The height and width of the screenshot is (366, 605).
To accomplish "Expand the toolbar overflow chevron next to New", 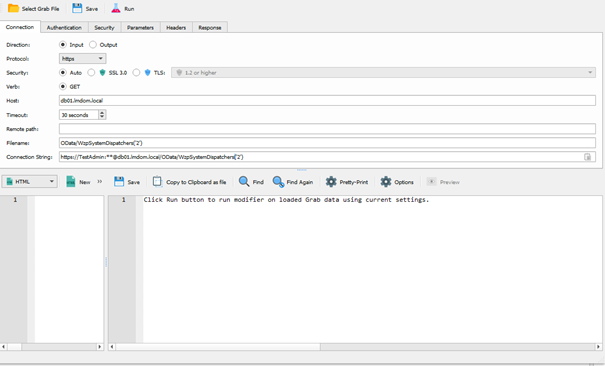I will [x=100, y=182].
